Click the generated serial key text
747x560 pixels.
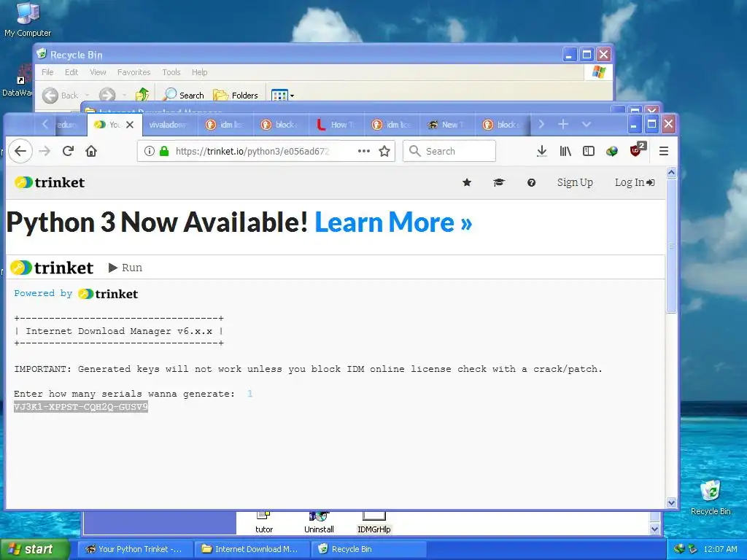coord(81,407)
